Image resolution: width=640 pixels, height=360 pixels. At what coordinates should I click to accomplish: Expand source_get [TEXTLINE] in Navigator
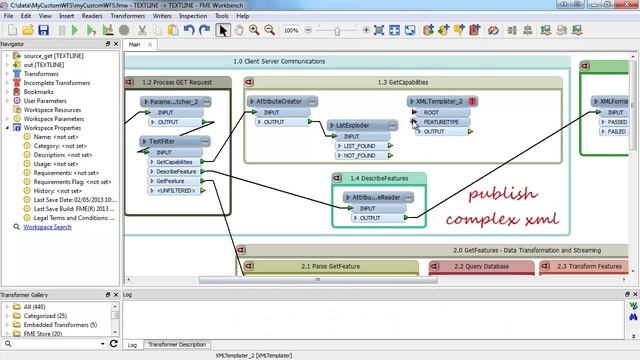[7, 56]
